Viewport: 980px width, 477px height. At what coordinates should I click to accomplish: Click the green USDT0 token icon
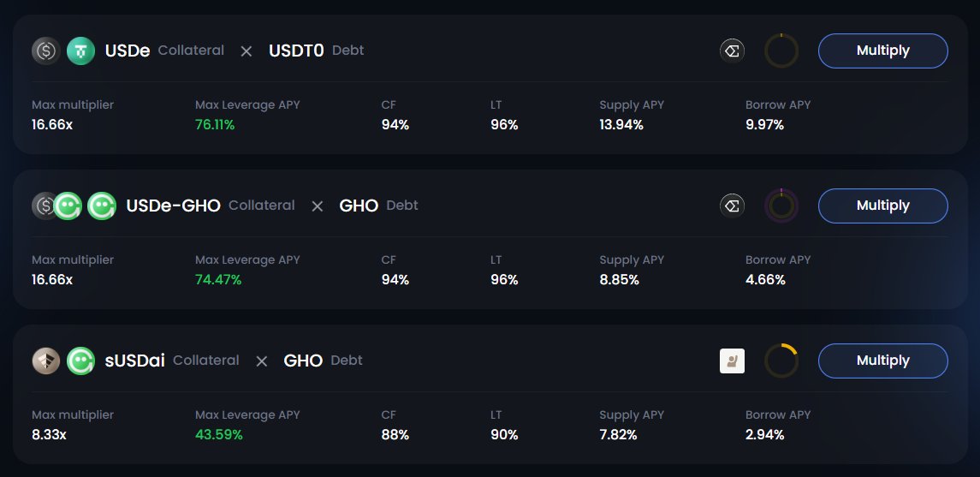(x=80, y=51)
